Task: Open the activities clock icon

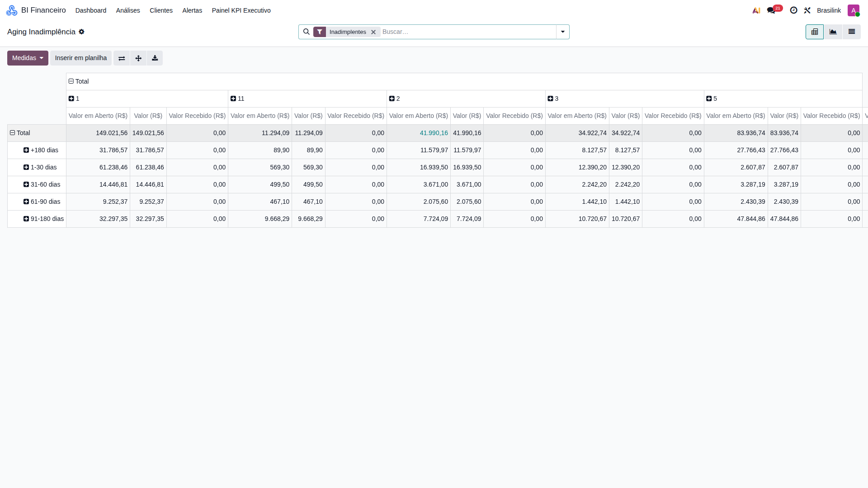Action: pyautogui.click(x=793, y=10)
